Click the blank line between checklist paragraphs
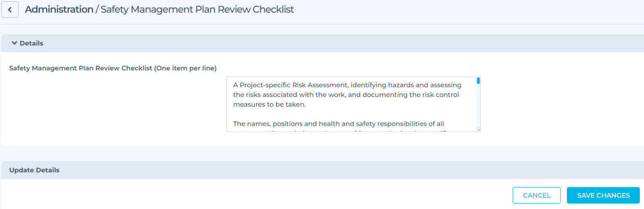Viewport: 644px width, 209px height. (337, 114)
